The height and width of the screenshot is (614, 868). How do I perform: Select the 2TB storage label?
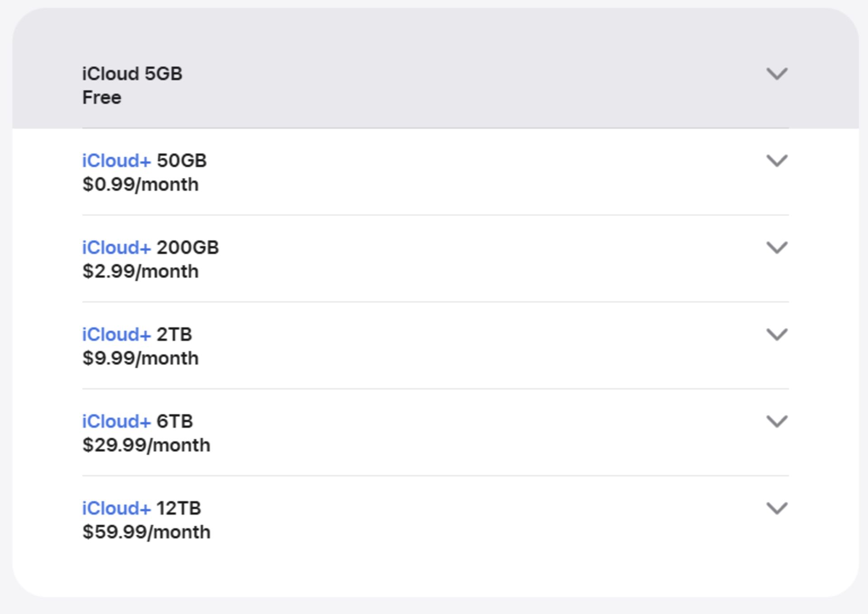click(175, 334)
